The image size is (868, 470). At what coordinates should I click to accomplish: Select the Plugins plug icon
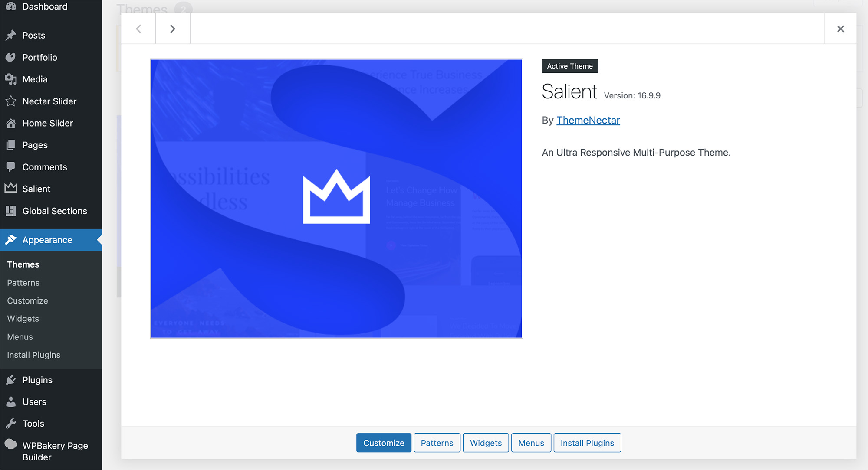click(x=11, y=379)
